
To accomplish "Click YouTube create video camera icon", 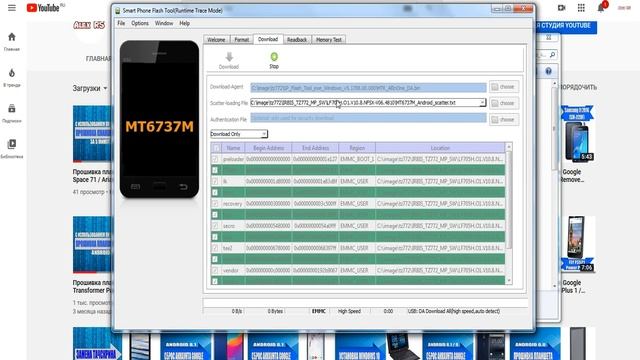I will pyautogui.click(x=562, y=8).
